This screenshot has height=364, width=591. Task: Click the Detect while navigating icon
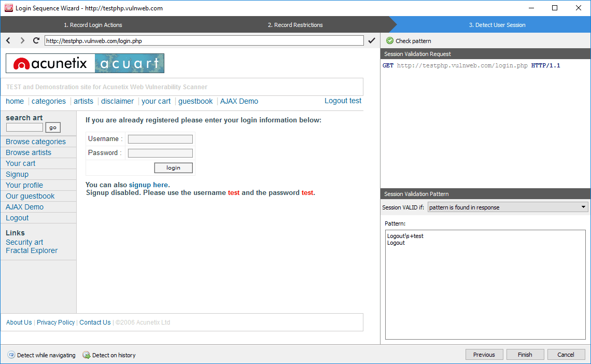pos(11,355)
